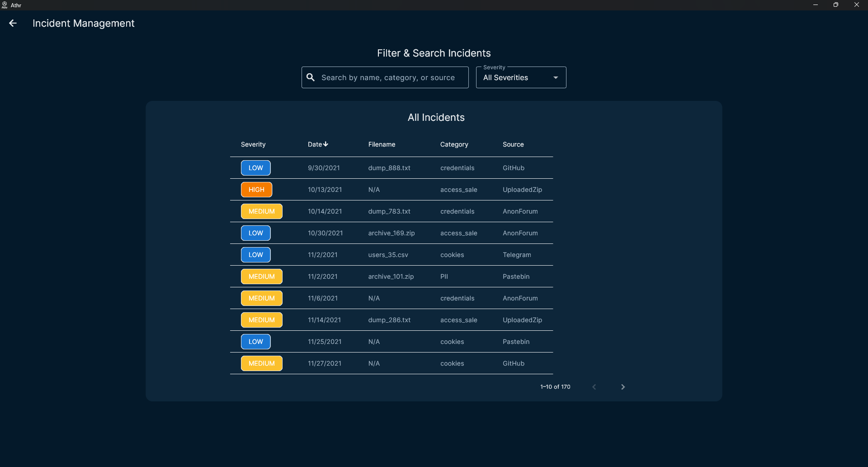Focus the search by name field
This screenshot has width=868, height=467.
pos(385,77)
